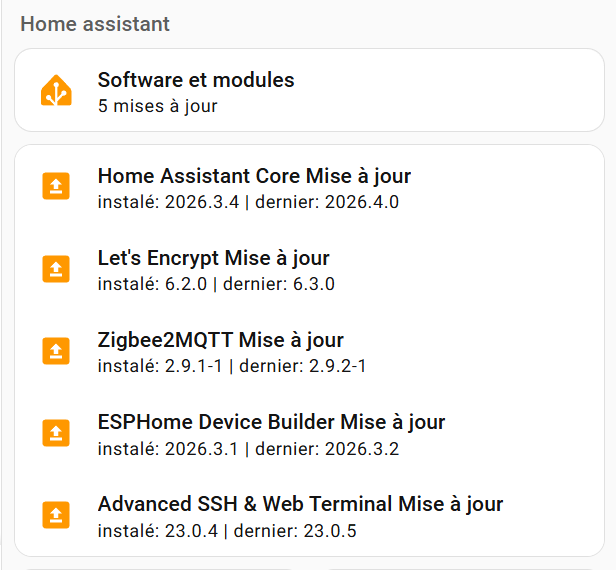Click ESPHome version text 2026.3.1 to 2026.3.2

point(248,448)
